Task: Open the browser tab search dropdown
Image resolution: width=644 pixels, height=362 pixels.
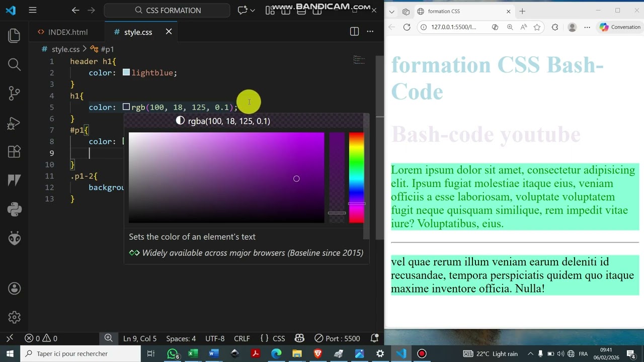Action: (392, 11)
